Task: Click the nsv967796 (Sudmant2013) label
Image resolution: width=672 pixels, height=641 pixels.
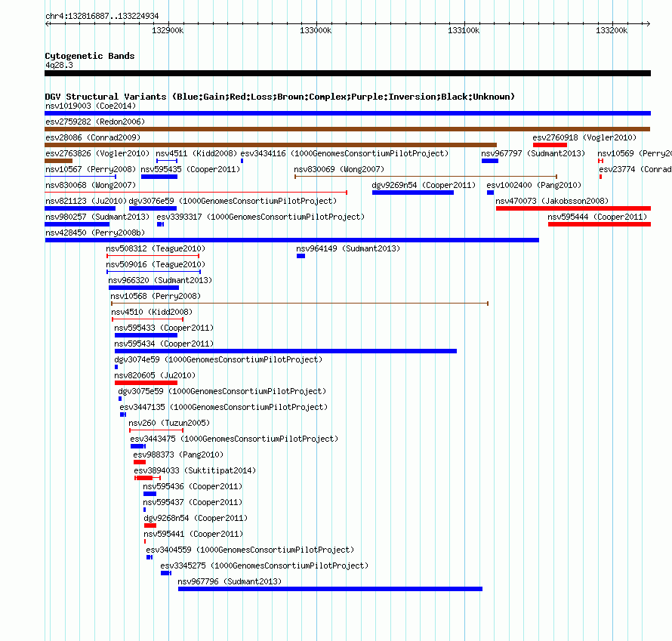Action: 230,581
